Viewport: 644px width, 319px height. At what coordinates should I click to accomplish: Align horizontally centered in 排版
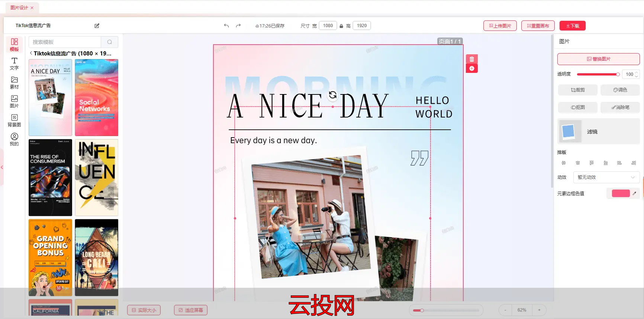(564, 163)
